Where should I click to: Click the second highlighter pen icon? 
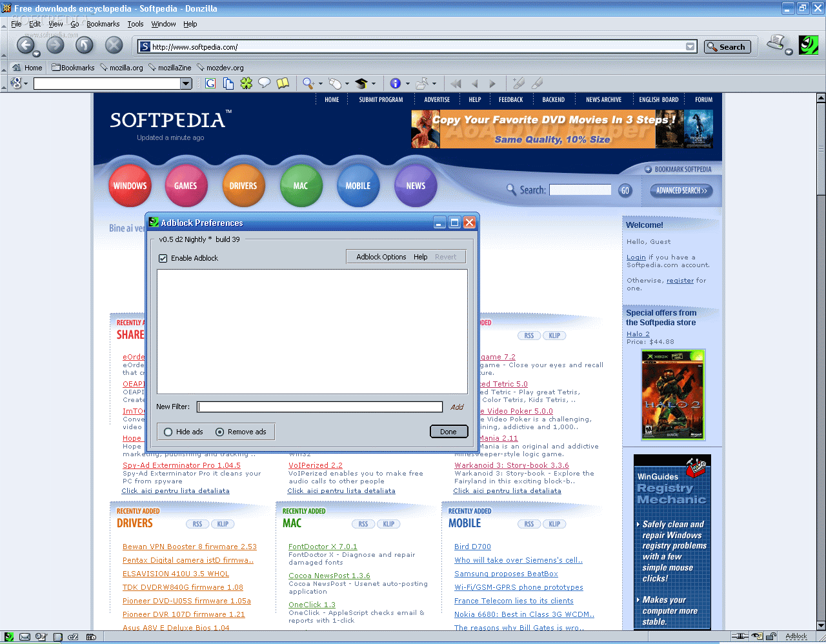point(537,83)
